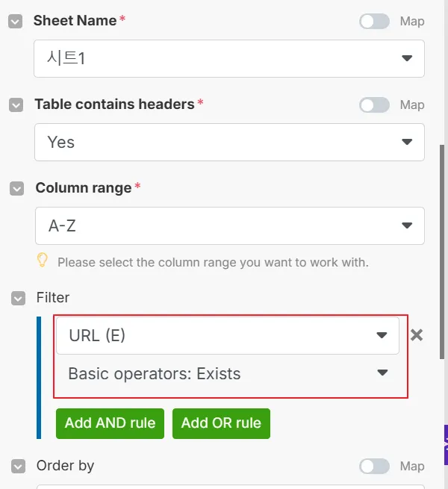448x489 pixels.
Task: Open the URL (E) filter field dropdown
Action: 227,336
